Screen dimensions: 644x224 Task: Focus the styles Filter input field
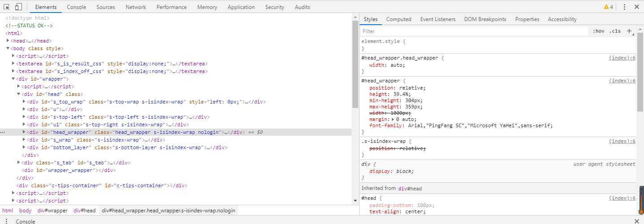tap(474, 31)
